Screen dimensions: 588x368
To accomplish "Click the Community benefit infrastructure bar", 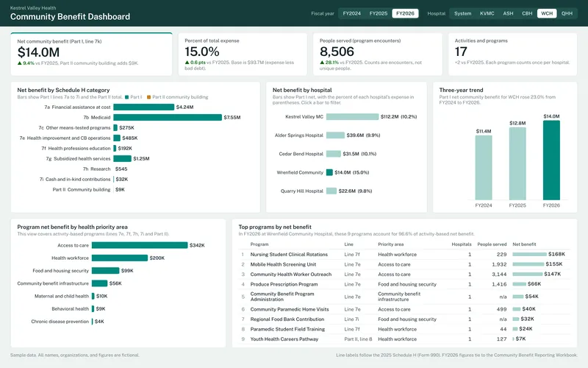I will pos(99,283).
